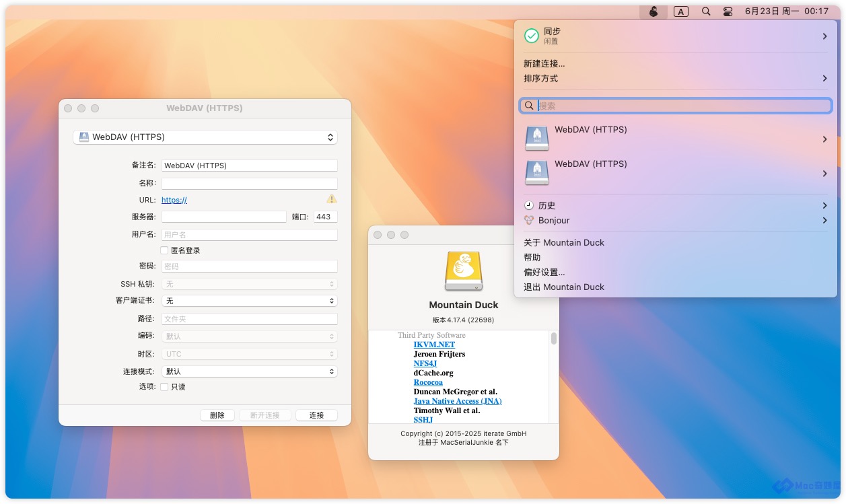Click the input source A icon in menu bar
This screenshot has width=846, height=504.
(681, 11)
